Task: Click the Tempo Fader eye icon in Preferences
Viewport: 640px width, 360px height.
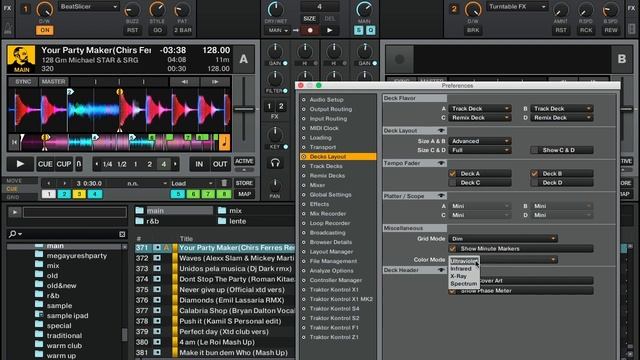Action: 441,163
